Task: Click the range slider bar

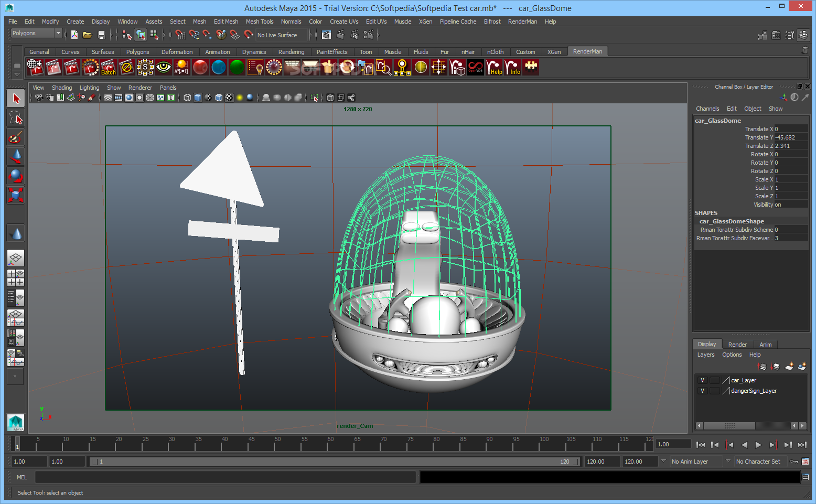Action: coord(335,462)
